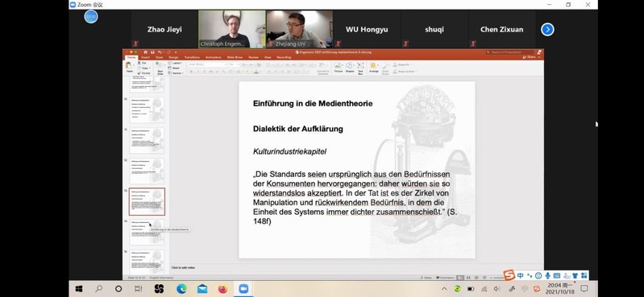The height and width of the screenshot is (297, 644).
Task: Click the Windows Start button
Action: pyautogui.click(x=79, y=289)
